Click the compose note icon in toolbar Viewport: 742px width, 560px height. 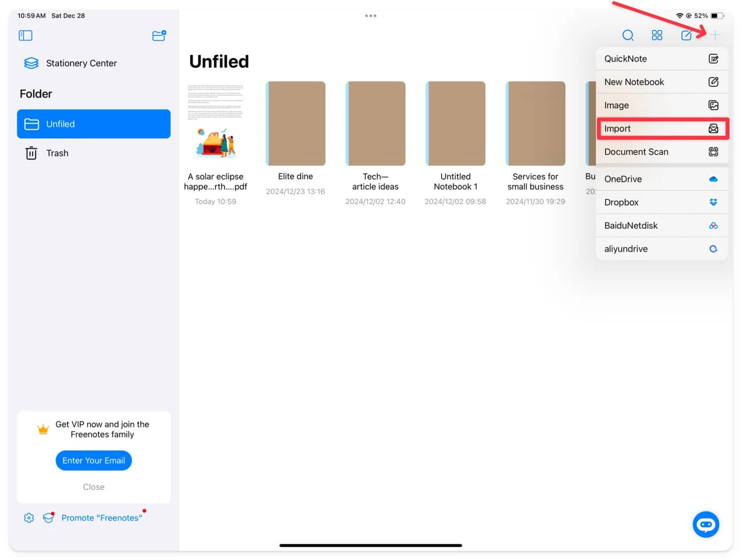click(686, 35)
